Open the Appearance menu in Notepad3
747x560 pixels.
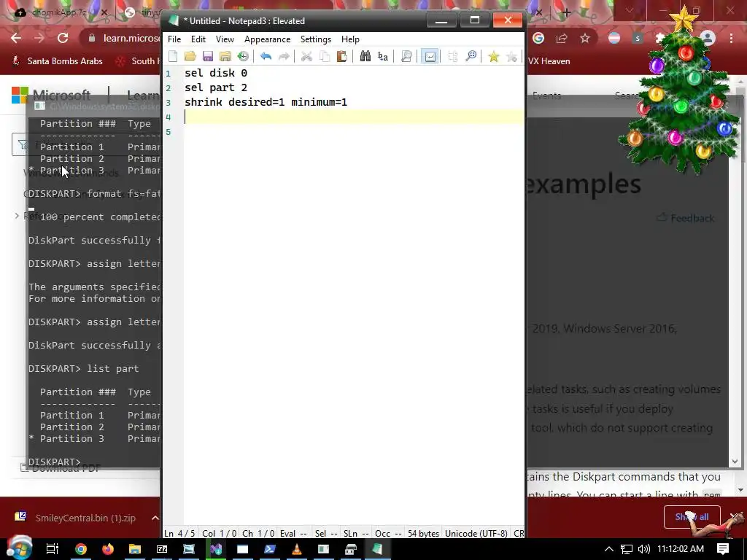(267, 39)
